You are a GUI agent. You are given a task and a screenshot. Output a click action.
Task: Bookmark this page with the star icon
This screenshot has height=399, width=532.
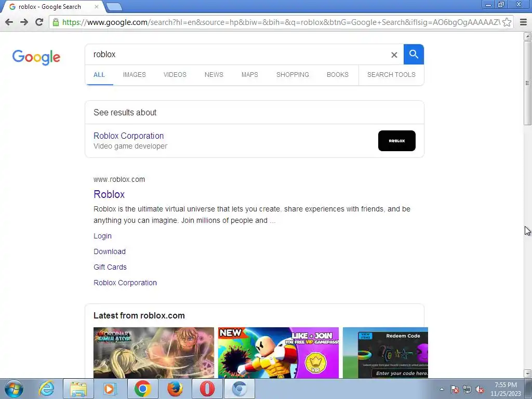tap(507, 22)
